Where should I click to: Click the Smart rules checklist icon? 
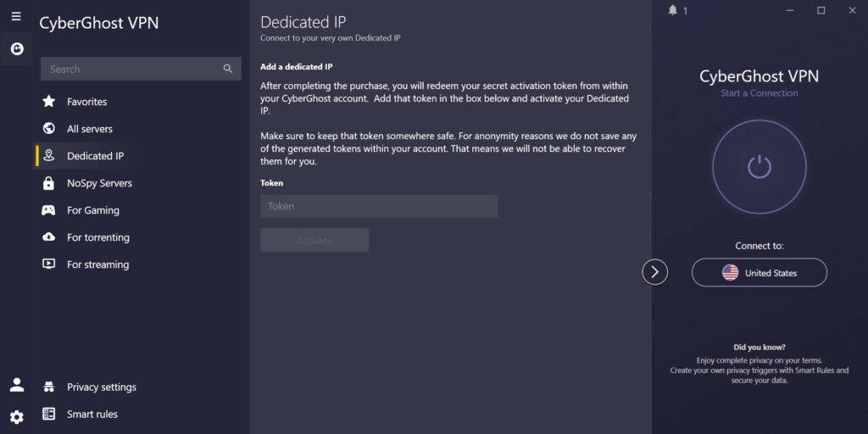point(48,414)
